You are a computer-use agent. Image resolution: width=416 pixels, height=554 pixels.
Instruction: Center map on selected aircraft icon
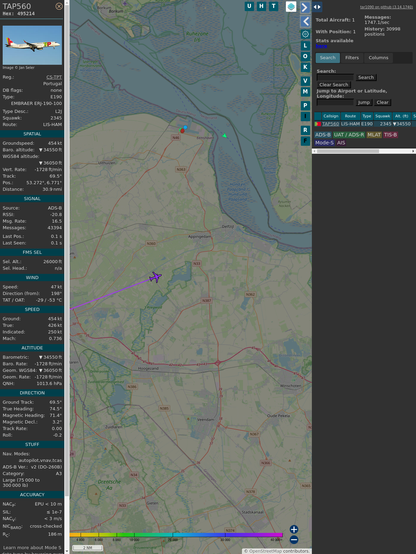(305, 34)
